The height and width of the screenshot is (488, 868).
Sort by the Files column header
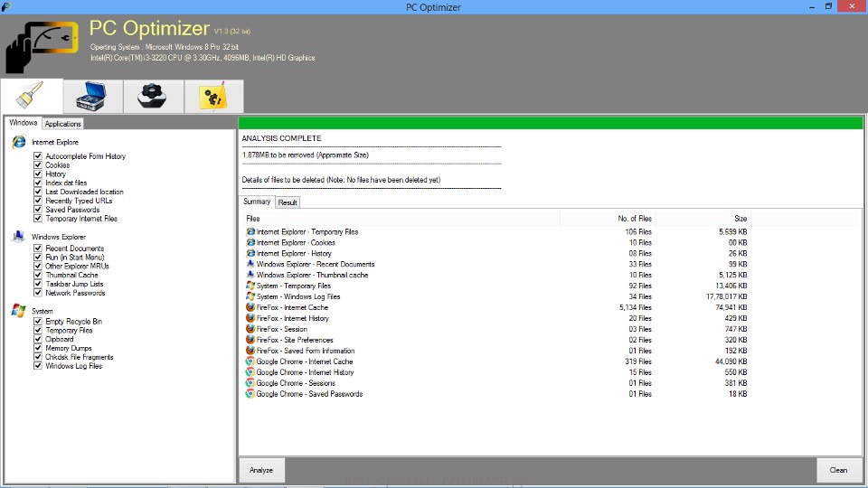click(401, 219)
